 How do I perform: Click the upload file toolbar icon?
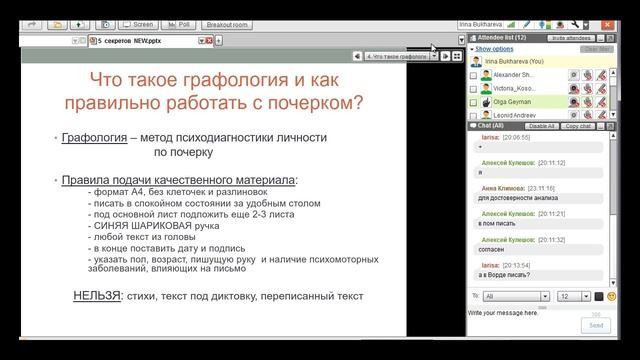[80, 25]
